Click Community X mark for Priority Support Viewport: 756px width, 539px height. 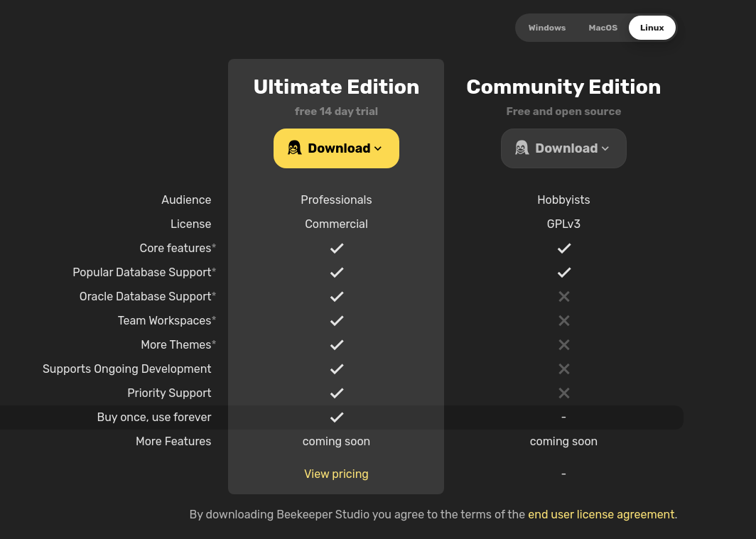tap(564, 393)
